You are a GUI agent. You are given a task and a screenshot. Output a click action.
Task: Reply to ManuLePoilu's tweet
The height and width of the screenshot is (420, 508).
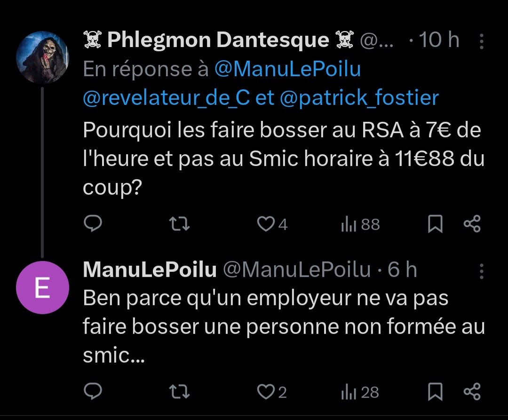[x=93, y=391]
